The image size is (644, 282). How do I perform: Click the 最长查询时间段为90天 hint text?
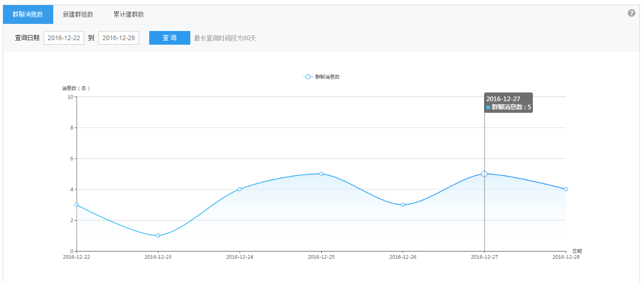225,39
